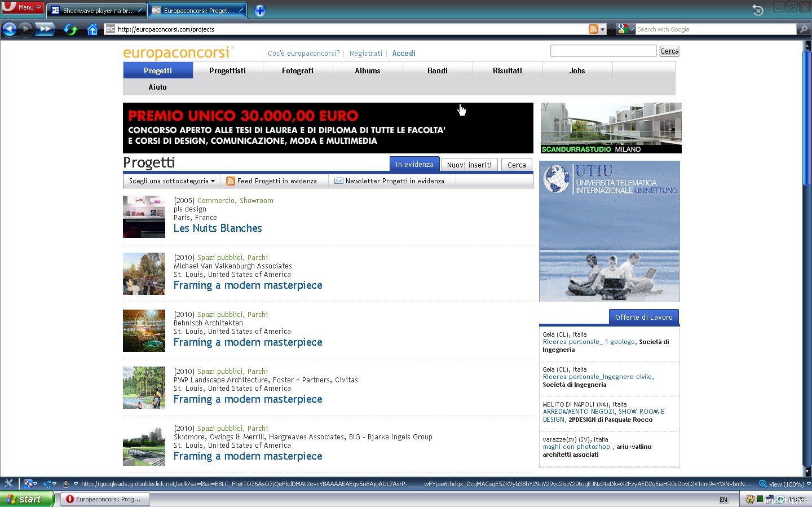Image resolution: width=812 pixels, height=507 pixels.
Task: Open the "Cos'è europaconcorsi?" link
Action: click(304, 54)
